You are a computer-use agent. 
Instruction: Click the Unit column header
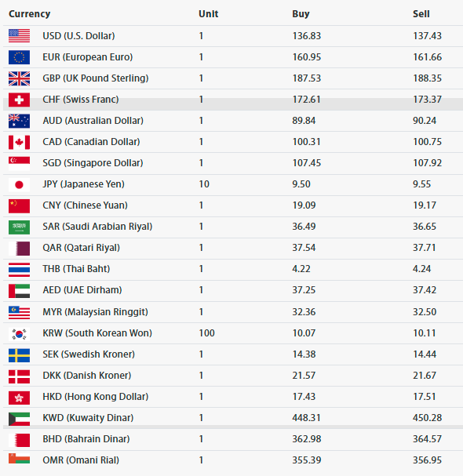click(209, 14)
